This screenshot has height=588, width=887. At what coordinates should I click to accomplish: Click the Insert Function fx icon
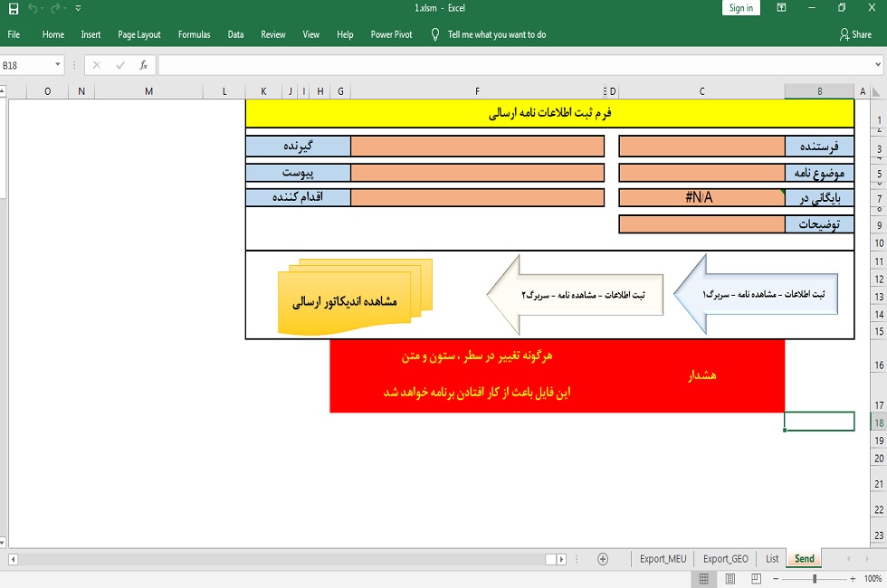144,64
